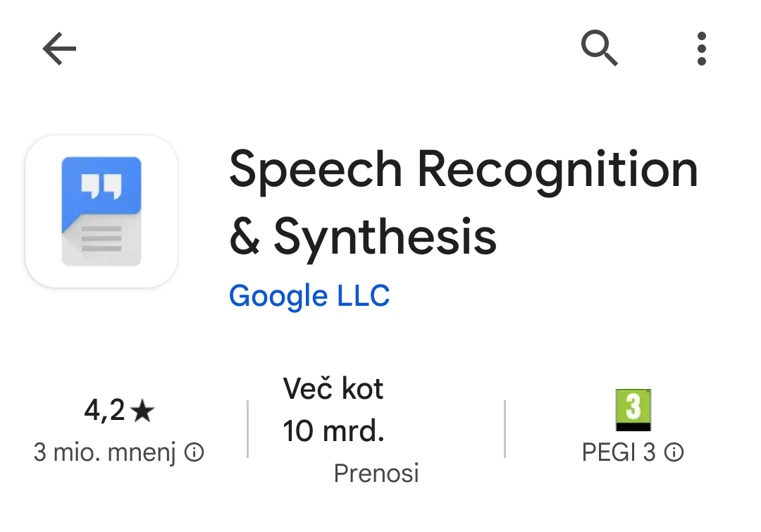This screenshot has height=532, width=761.
Task: Tap the Več kot text
Action: pyautogui.click(x=333, y=388)
